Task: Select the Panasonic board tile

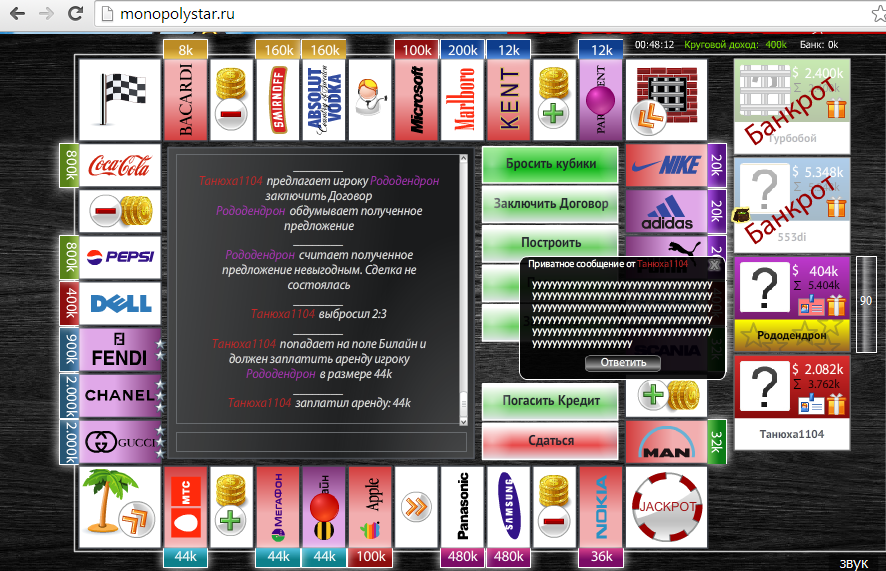Action: click(463, 507)
